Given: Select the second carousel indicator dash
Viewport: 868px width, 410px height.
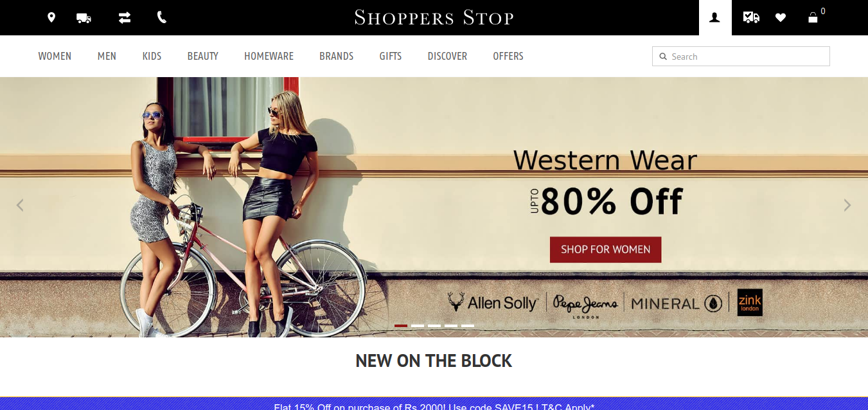Looking at the screenshot, I should click(418, 326).
